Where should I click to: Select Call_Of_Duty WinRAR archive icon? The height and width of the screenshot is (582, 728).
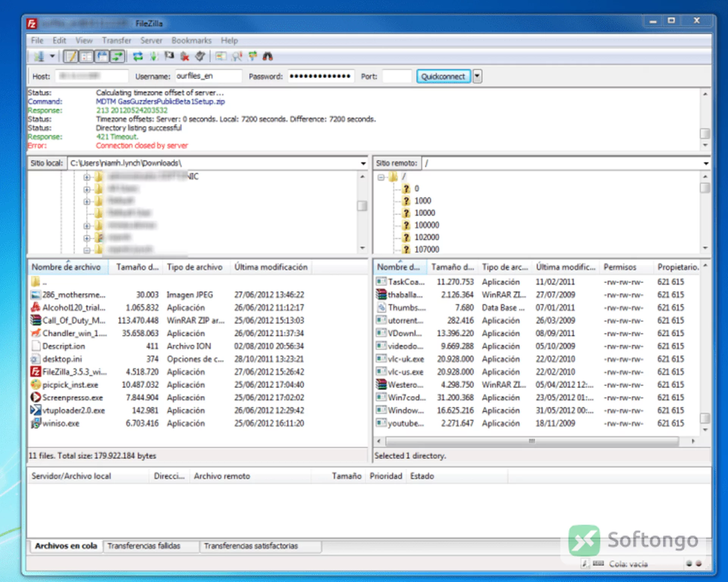tap(36, 320)
